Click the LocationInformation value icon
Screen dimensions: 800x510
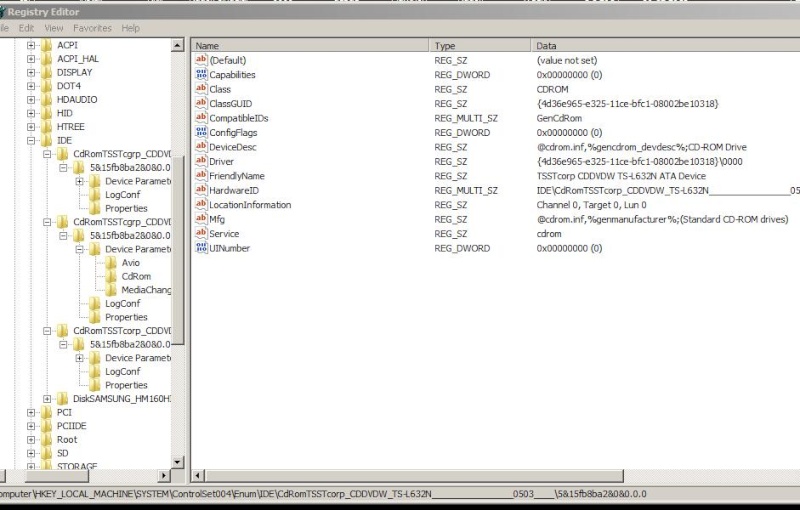201,205
